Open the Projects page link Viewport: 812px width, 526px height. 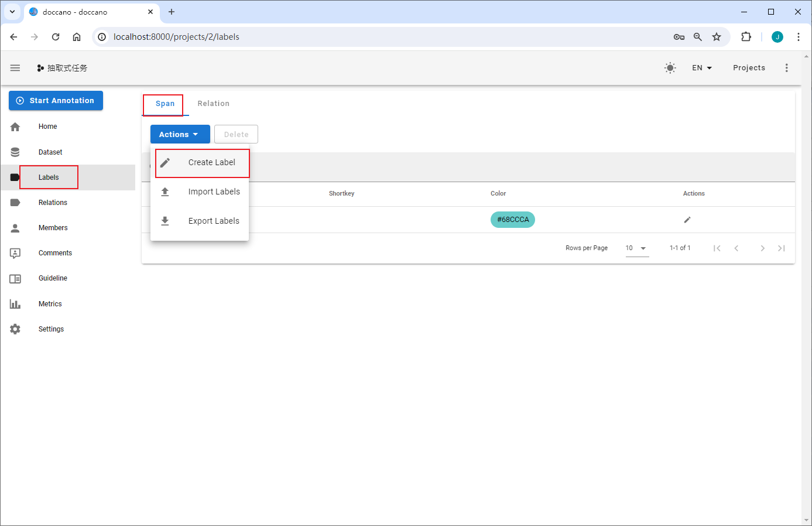click(749, 67)
